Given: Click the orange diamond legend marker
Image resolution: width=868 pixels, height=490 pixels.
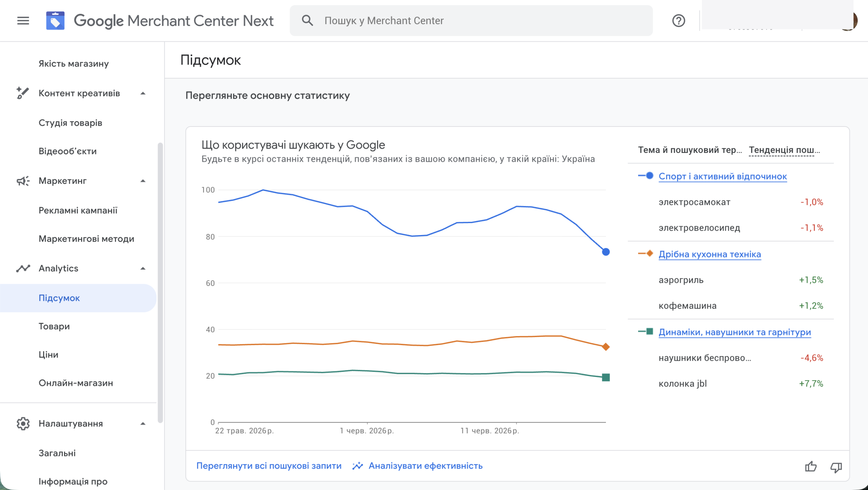Looking at the screenshot, I should [646, 254].
